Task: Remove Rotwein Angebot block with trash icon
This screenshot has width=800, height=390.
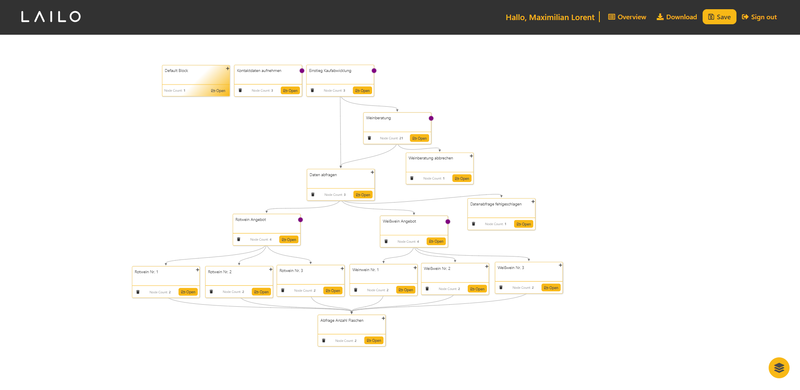Action: pyautogui.click(x=239, y=239)
